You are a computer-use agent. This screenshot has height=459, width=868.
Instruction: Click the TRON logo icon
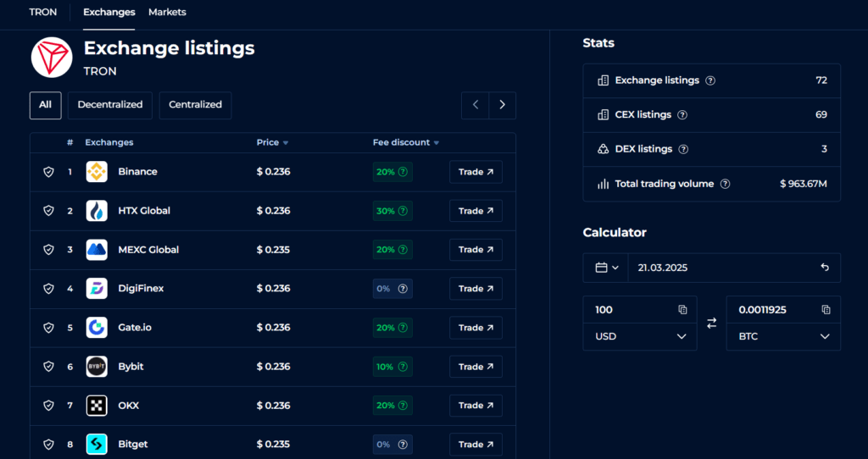point(52,58)
